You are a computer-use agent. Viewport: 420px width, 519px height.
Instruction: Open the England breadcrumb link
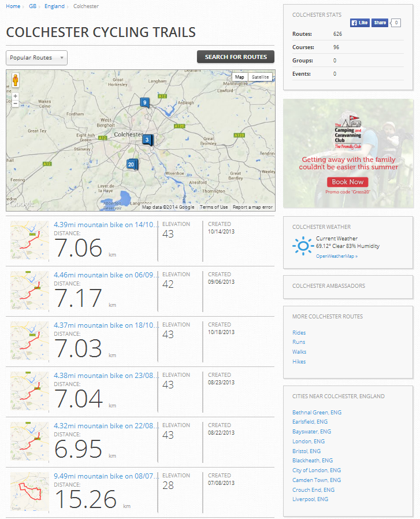click(x=55, y=6)
